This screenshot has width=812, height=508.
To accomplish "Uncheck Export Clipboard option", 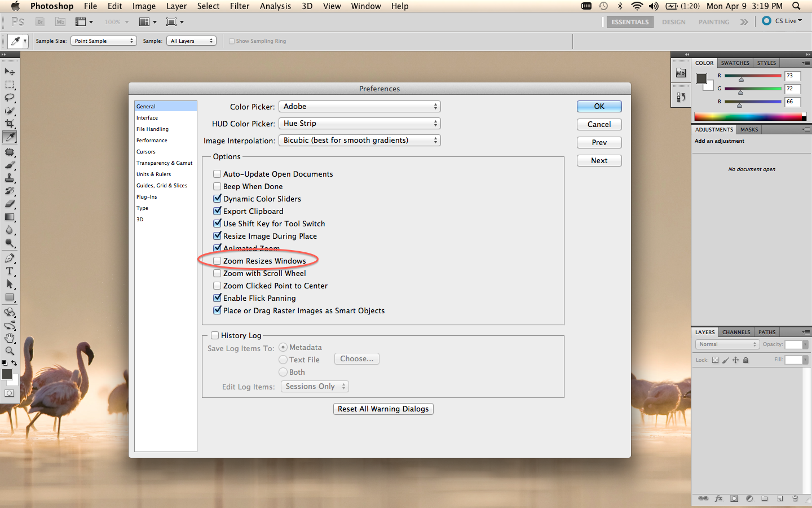I will (x=217, y=211).
